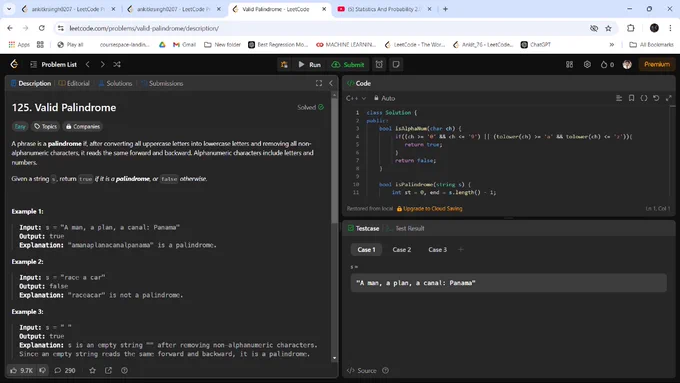Switch to Statistics And Probability YouTube tab
Viewport: 680px width, 383px height.
385,9
